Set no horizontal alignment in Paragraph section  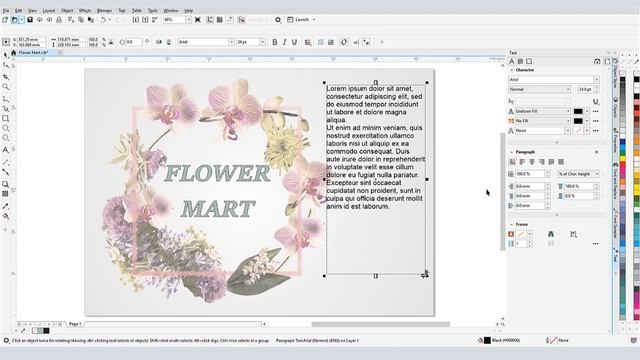513,162
